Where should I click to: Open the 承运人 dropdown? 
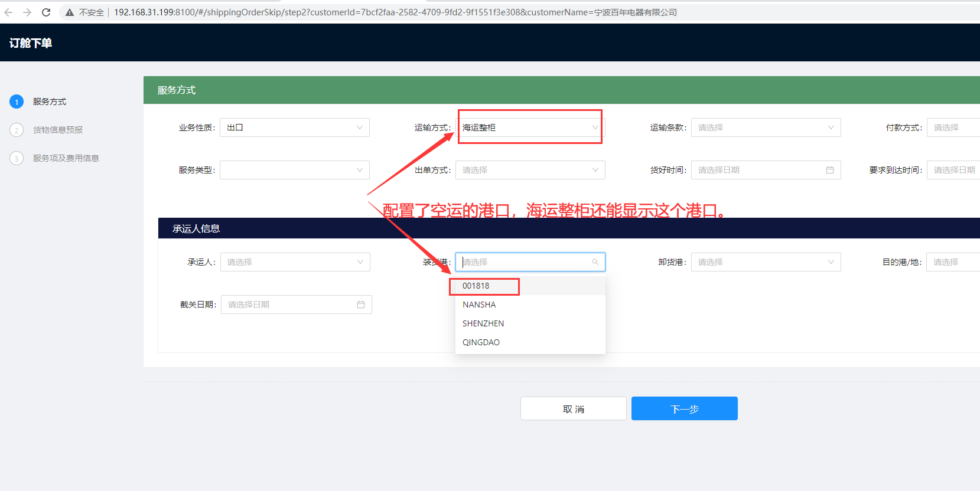pos(295,262)
